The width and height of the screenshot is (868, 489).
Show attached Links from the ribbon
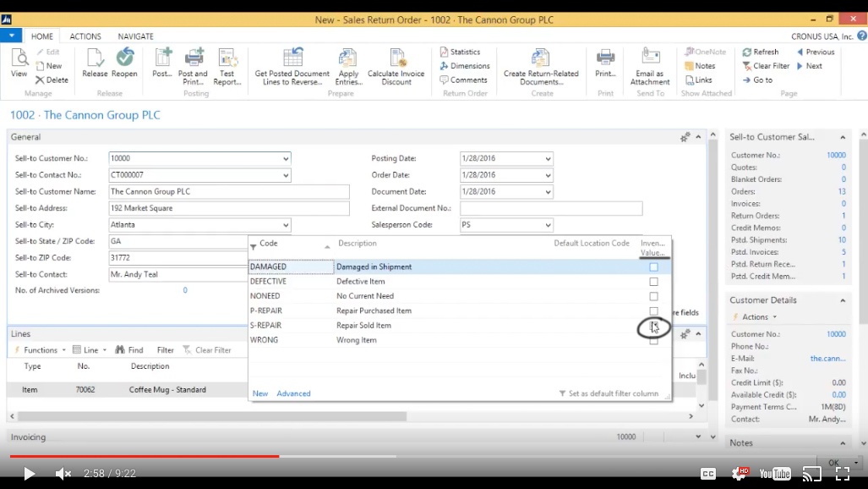point(699,80)
